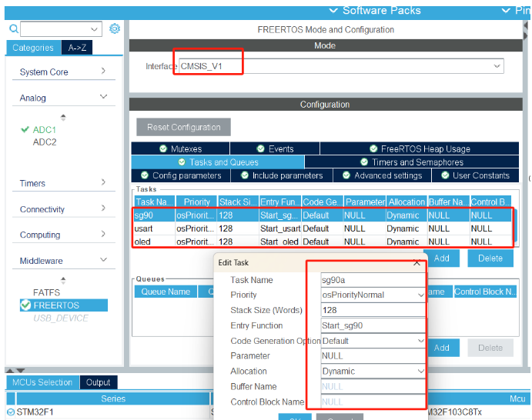Click the Analog list scroll arrows

(63, 118)
